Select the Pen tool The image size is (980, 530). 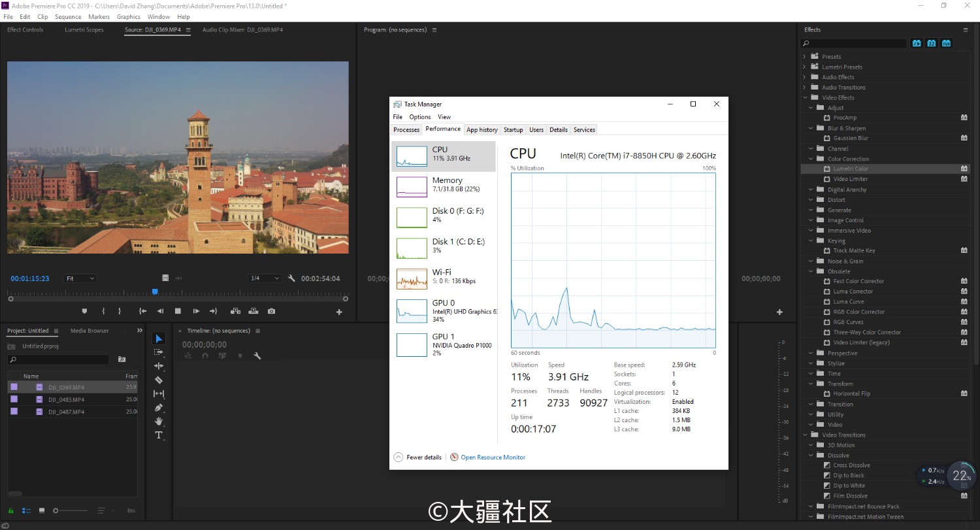(x=159, y=407)
